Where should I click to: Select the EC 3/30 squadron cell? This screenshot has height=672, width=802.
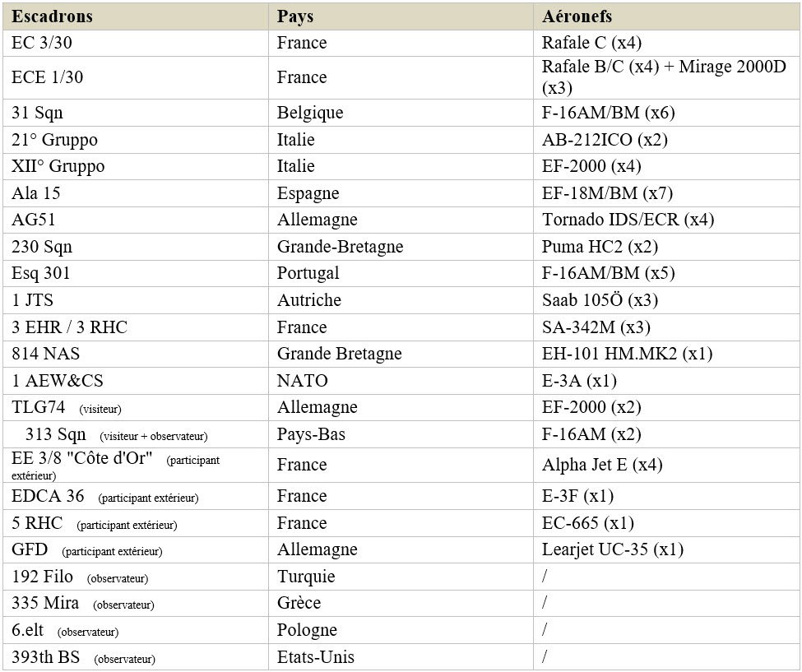coord(136,43)
